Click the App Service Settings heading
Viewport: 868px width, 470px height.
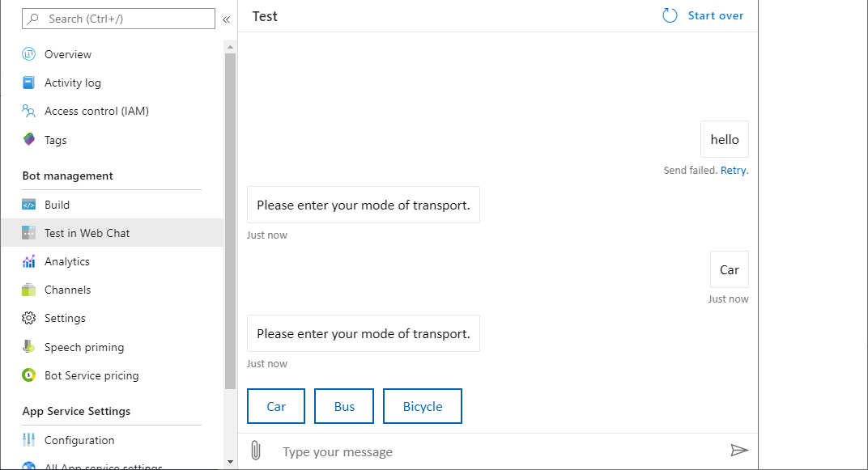76,412
